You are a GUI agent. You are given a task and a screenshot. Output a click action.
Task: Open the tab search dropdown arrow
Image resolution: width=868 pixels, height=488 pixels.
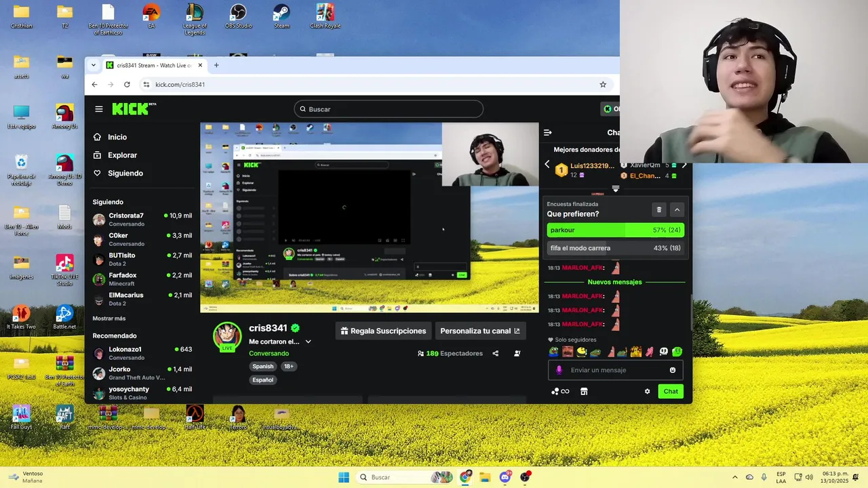tap(94, 66)
